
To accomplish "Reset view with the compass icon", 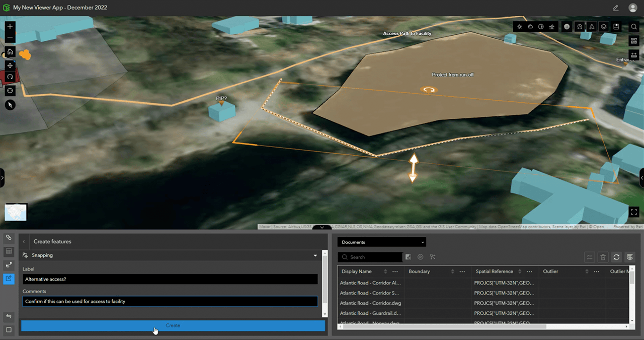I will click(x=10, y=105).
